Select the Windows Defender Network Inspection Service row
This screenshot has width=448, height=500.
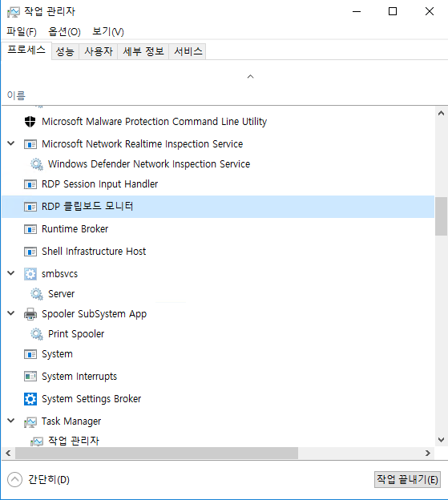coord(218,164)
